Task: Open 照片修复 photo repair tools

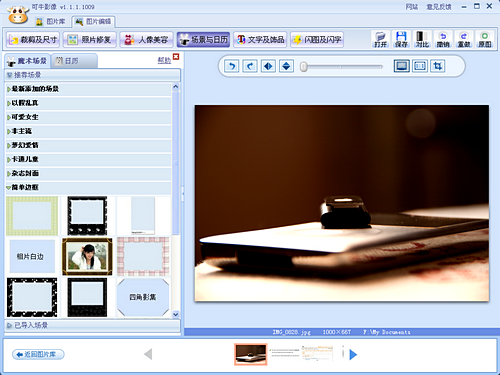Action: [90, 40]
